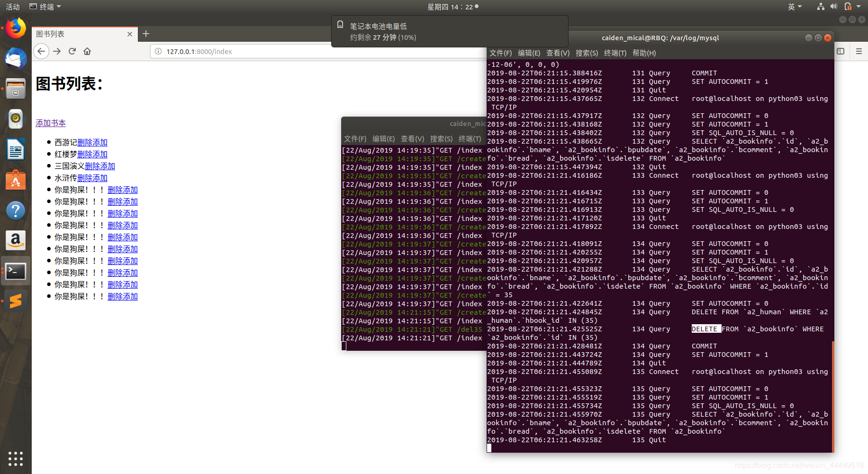The image size is (868, 474).
Task: Click caiden_mical@RBQ: /var/log/mysql terminal title bar
Action: [660, 38]
